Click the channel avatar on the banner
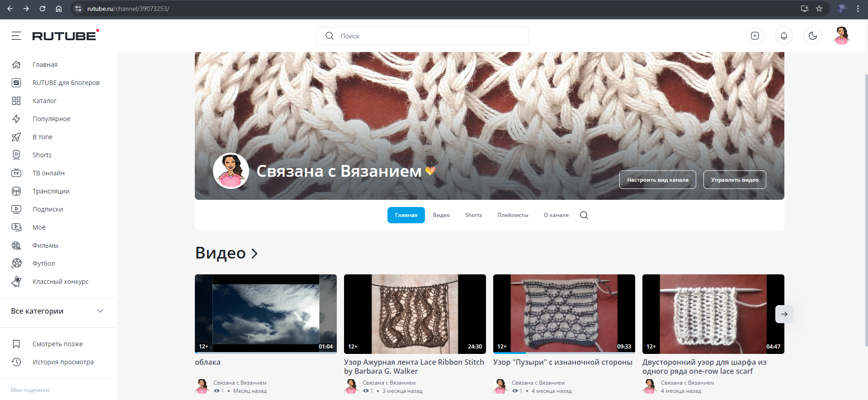The height and width of the screenshot is (400, 868). (231, 171)
